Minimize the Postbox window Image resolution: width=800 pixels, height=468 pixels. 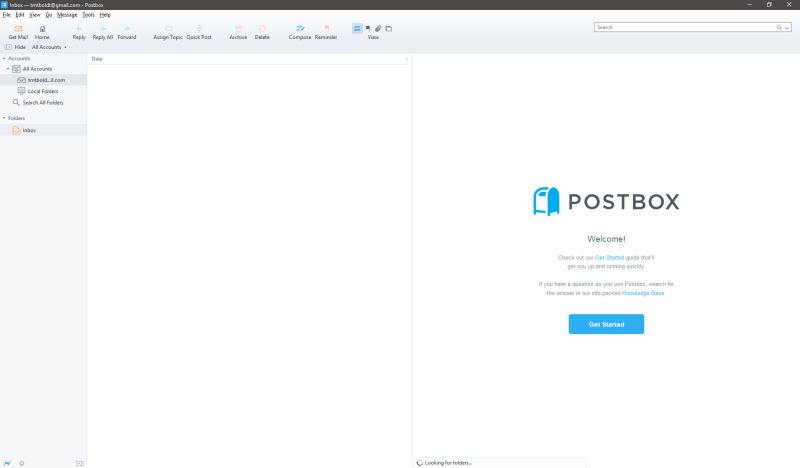tap(749, 5)
